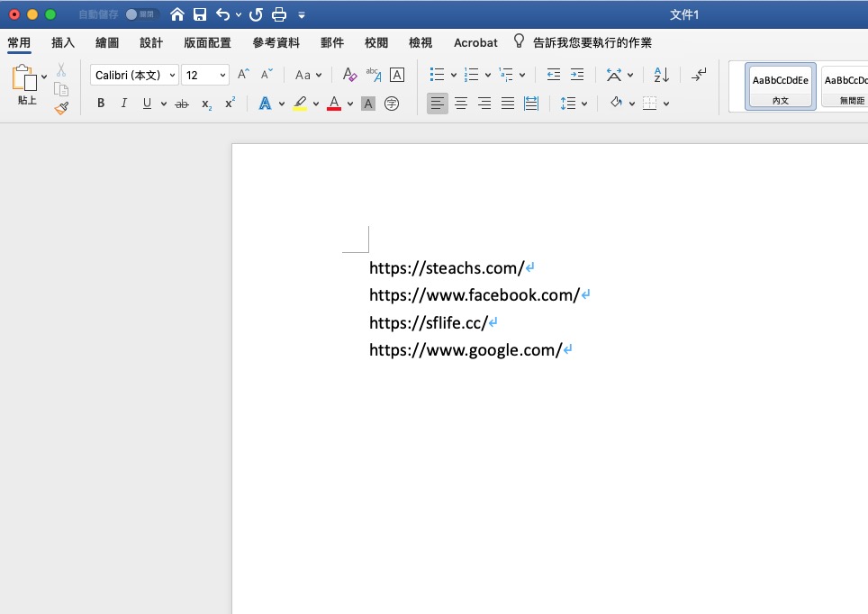Click the Save icon in title bar
Screen dimensions: 868x614
click(x=200, y=14)
